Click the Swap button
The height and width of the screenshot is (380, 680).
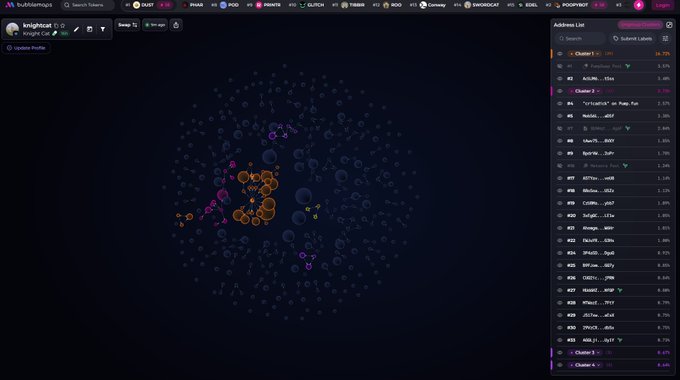(128, 25)
